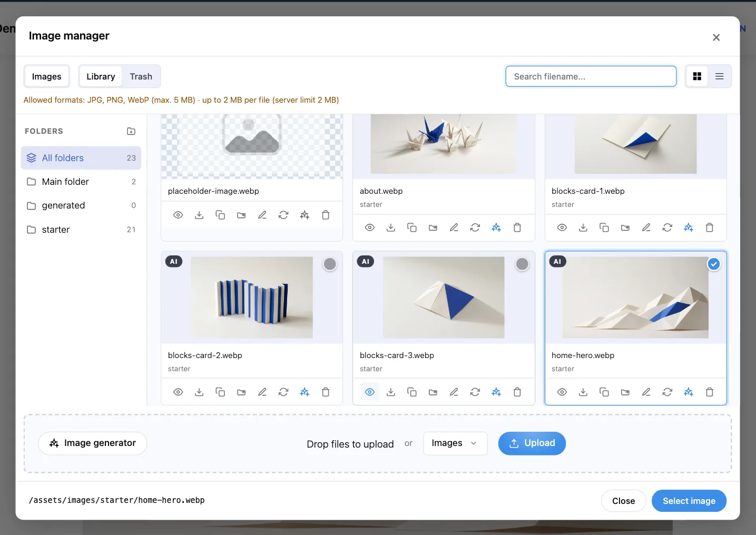Switch to the Images tab
This screenshot has width=756, height=535.
coord(47,76)
